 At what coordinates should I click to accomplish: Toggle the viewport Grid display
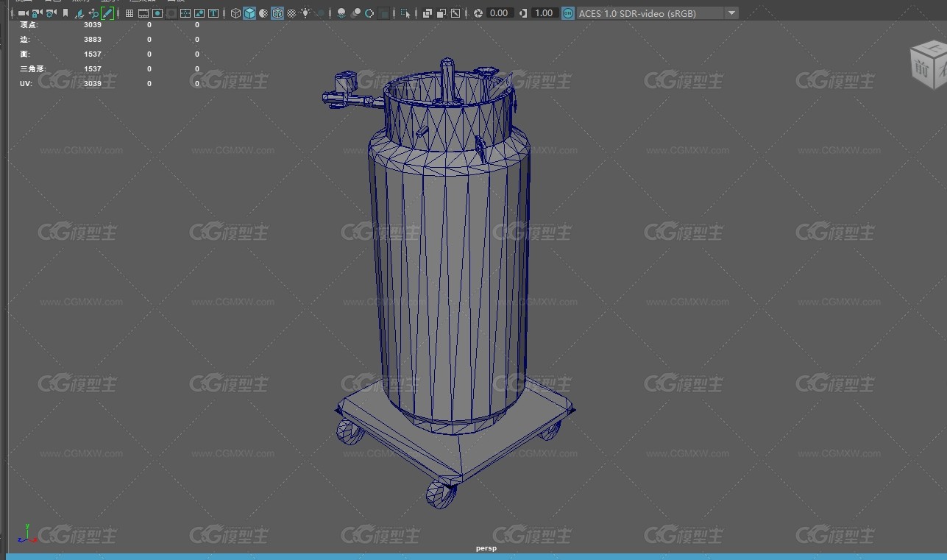[x=130, y=13]
